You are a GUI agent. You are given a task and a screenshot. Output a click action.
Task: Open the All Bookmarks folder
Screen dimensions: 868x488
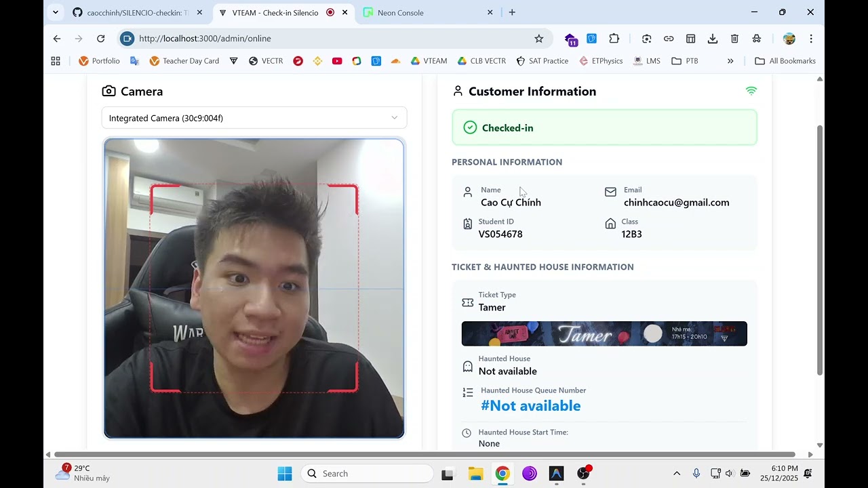click(785, 61)
